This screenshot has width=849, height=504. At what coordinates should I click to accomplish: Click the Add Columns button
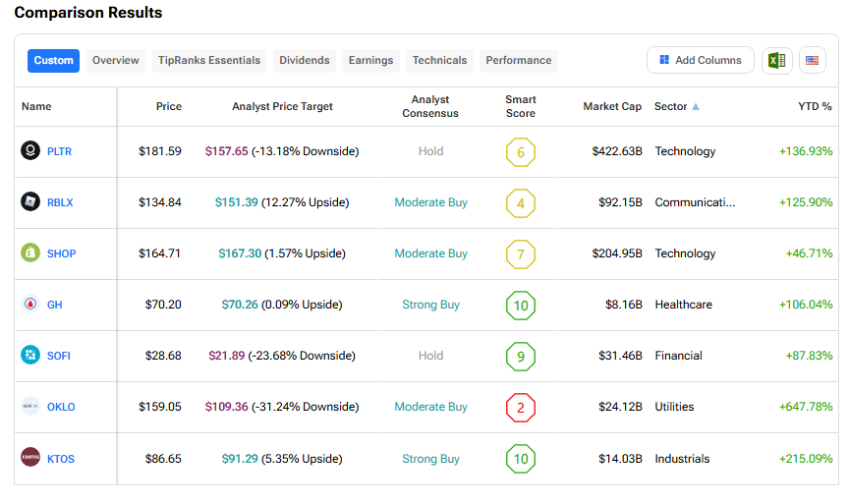tap(701, 60)
